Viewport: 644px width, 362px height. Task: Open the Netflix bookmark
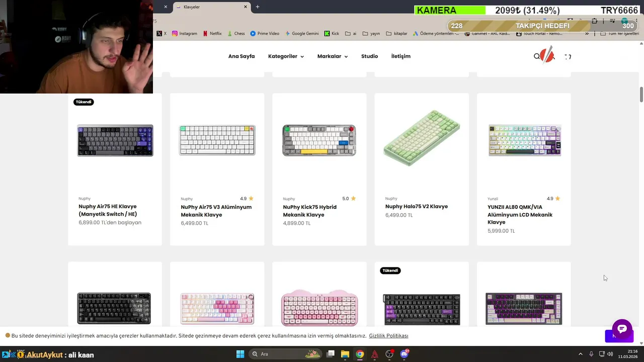click(212, 34)
